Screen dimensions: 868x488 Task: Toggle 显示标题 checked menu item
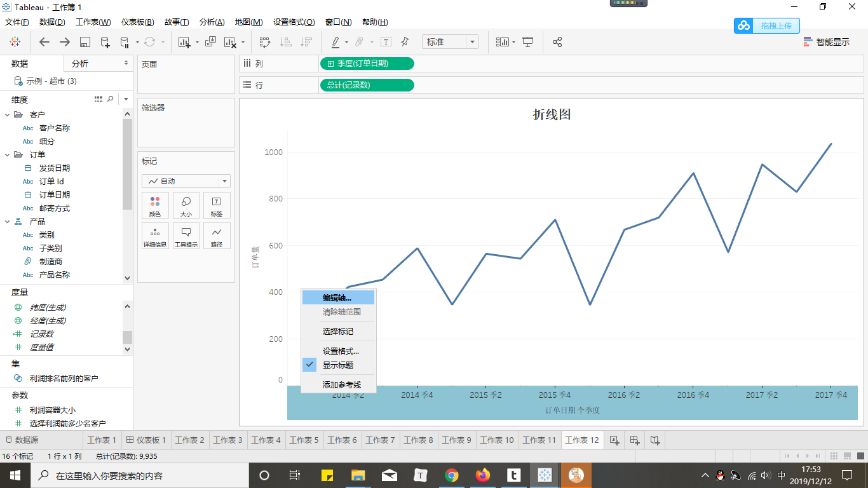pyautogui.click(x=338, y=365)
